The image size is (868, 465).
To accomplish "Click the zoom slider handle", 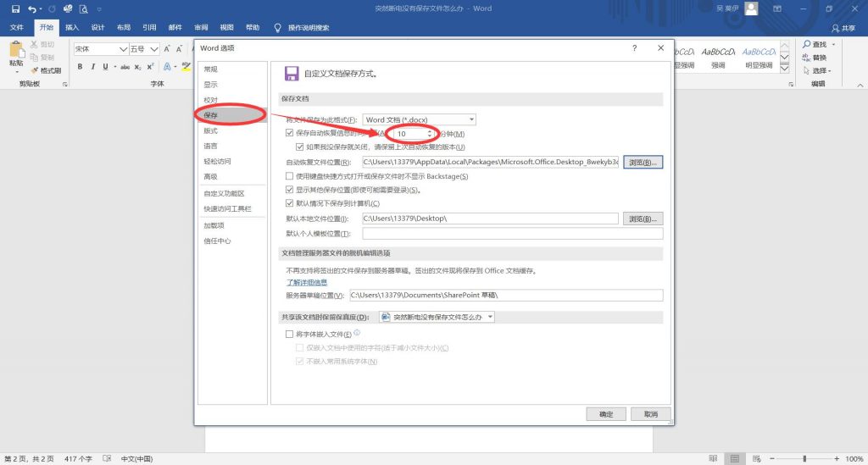I will (804, 459).
